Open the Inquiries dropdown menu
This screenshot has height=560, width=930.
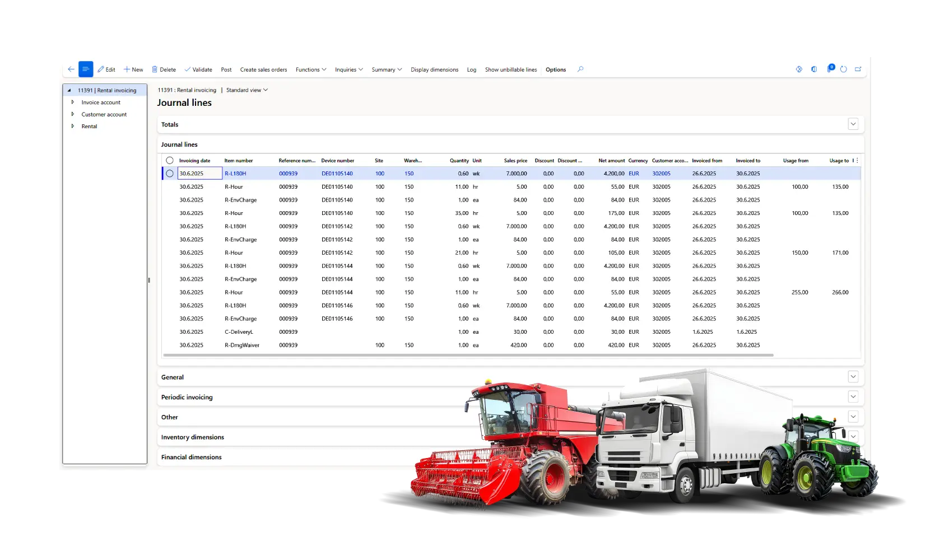coord(349,69)
